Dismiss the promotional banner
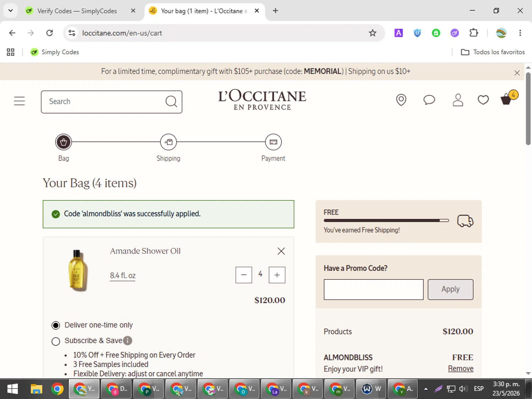This screenshot has width=532, height=399. coord(517,73)
